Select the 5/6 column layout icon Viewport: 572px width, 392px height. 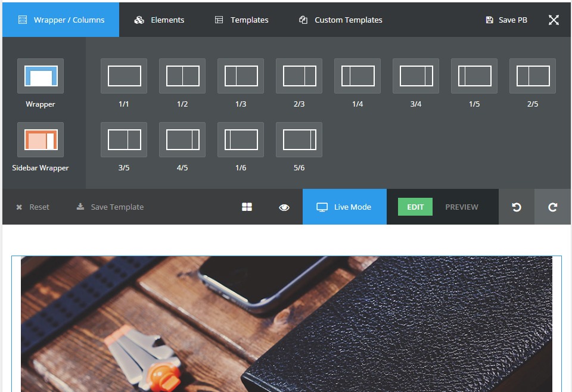pos(299,140)
